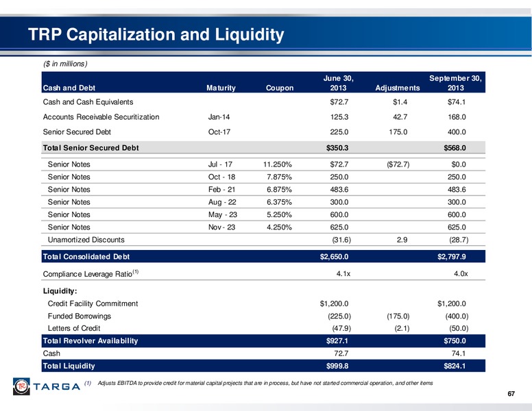532x411 pixels.
Task: Click the "168.0" value
Action: coord(457,117)
